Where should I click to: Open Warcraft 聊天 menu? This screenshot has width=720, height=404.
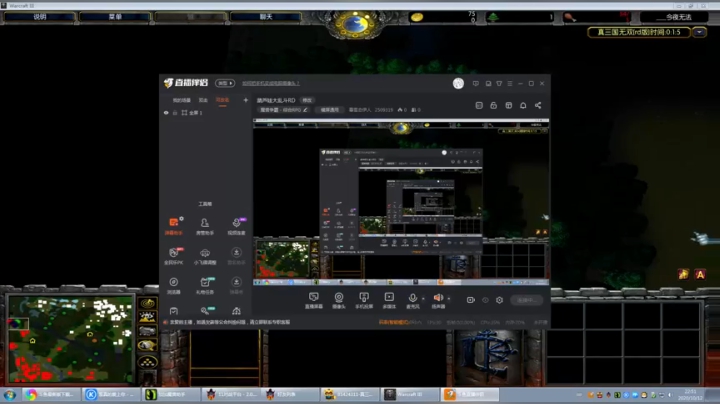click(x=266, y=17)
